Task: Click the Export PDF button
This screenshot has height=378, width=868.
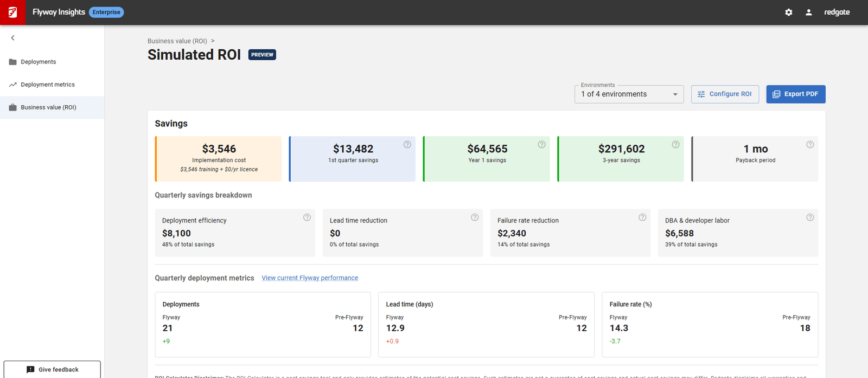Action: [x=796, y=94]
